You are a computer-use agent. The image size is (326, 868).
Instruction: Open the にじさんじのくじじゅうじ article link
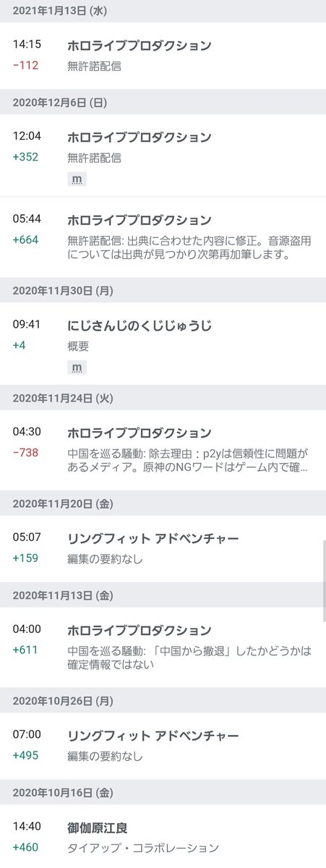(x=140, y=326)
